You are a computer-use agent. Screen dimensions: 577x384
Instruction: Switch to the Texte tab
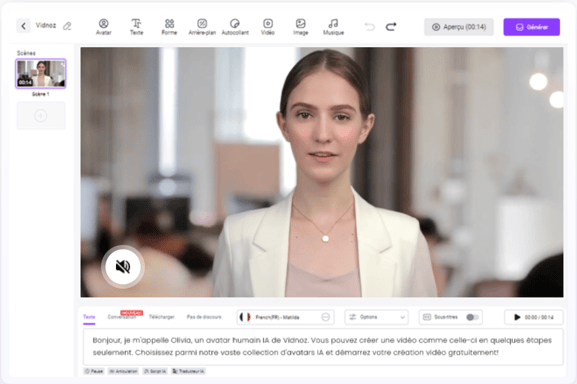pos(89,317)
